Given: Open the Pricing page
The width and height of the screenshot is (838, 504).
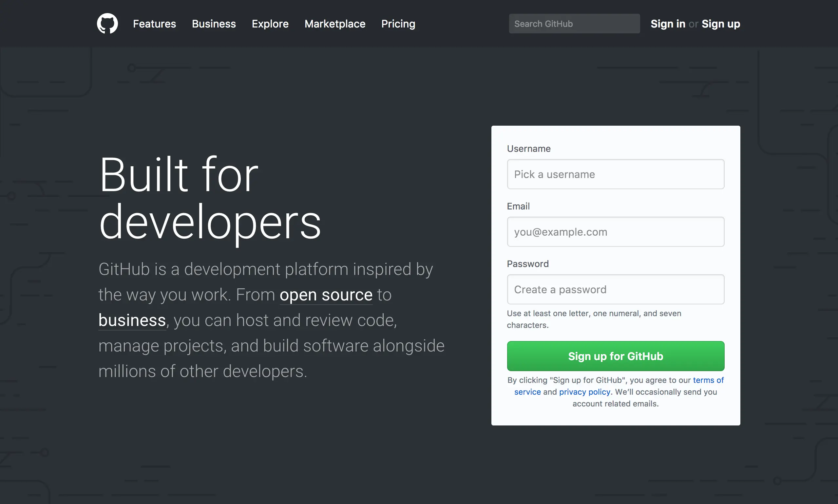Looking at the screenshot, I should 398,24.
